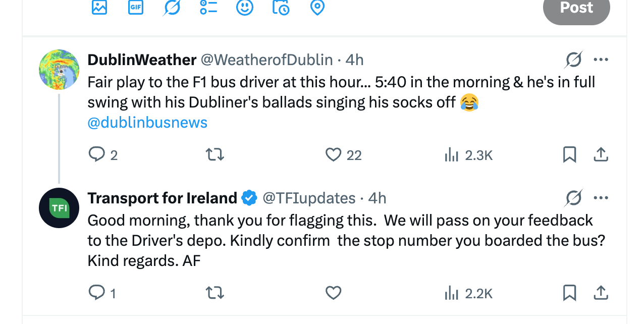Screen dimensions: 644x324
Task: Open more options on Transport for Ireland reply
Action: pyautogui.click(x=601, y=198)
